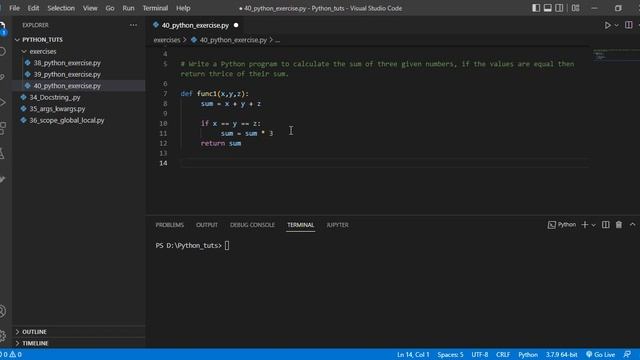
Task: Switch to the PROBLEMS panel tab
Action: pos(169,225)
